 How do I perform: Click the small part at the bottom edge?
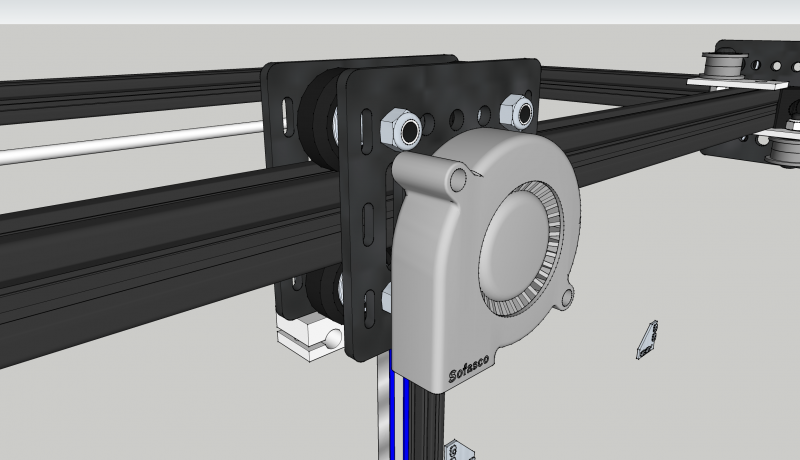(x=459, y=450)
